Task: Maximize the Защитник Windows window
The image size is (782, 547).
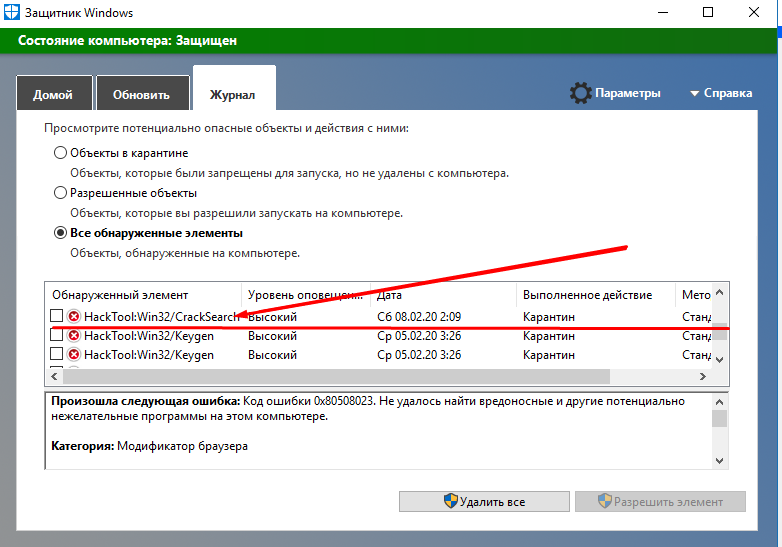Action: pos(708,12)
